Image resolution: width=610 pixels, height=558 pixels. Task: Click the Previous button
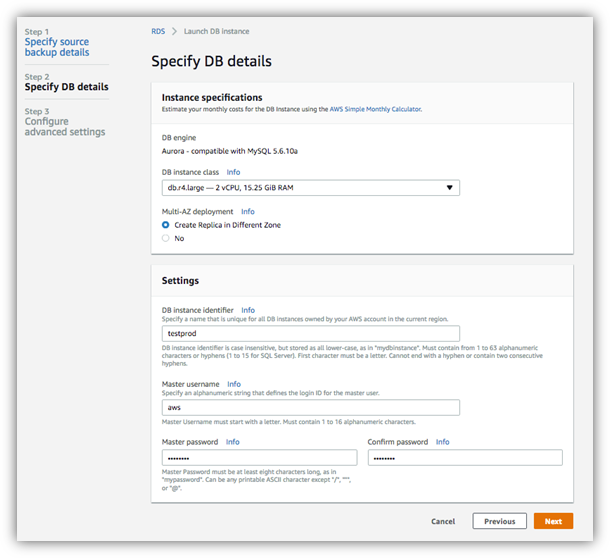click(500, 521)
